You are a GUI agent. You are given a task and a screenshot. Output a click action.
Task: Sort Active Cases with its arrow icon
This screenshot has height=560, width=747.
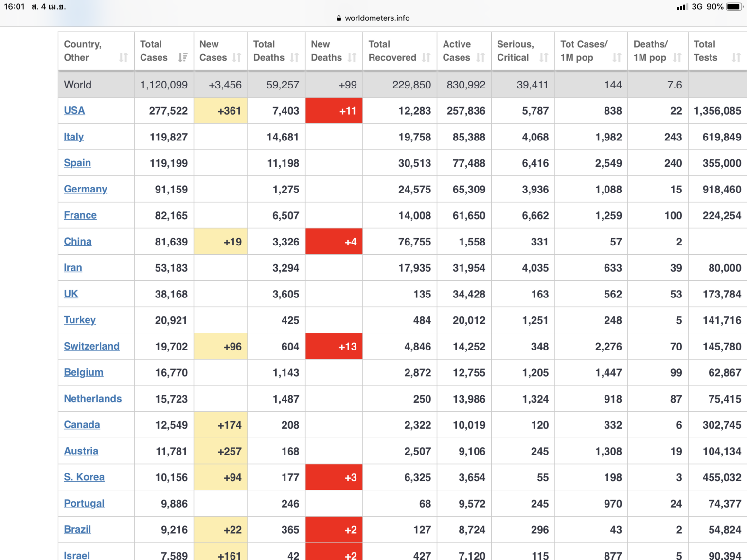(x=480, y=58)
